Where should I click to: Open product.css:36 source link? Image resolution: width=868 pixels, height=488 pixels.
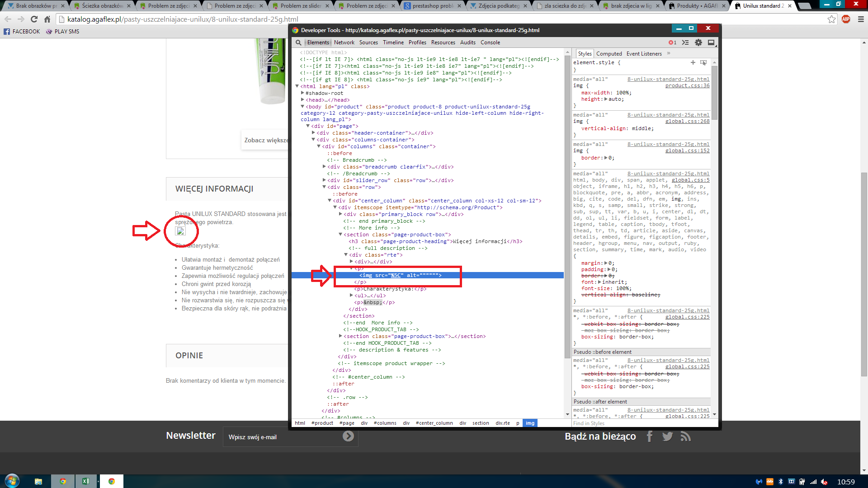(x=687, y=85)
